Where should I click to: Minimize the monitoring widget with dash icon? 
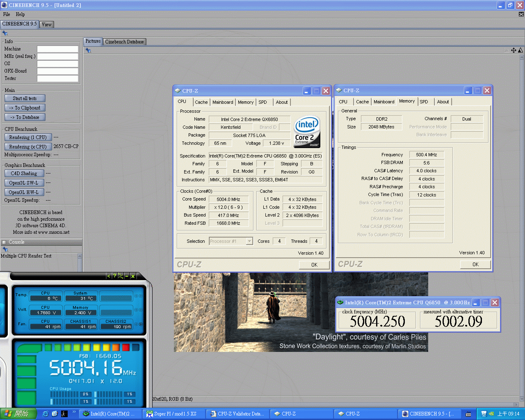point(127,276)
